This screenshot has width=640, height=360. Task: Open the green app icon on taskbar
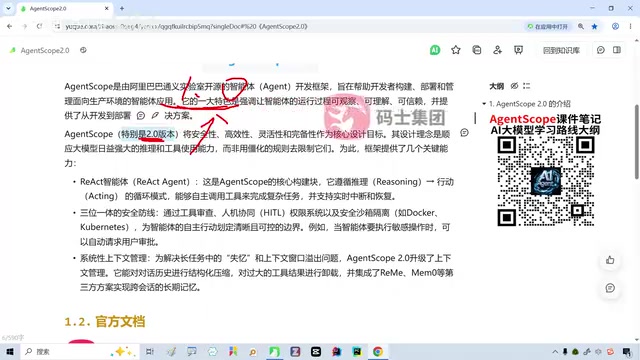tap(274, 351)
